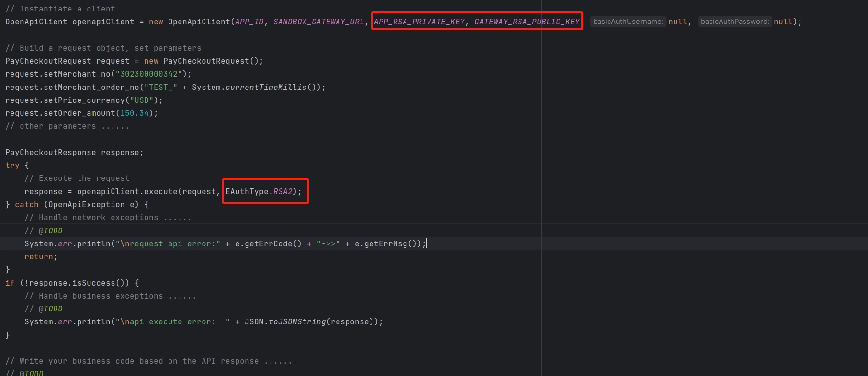Click the "TEST_" string literal
Image resolution: width=868 pixels, height=376 pixels.
point(161,87)
